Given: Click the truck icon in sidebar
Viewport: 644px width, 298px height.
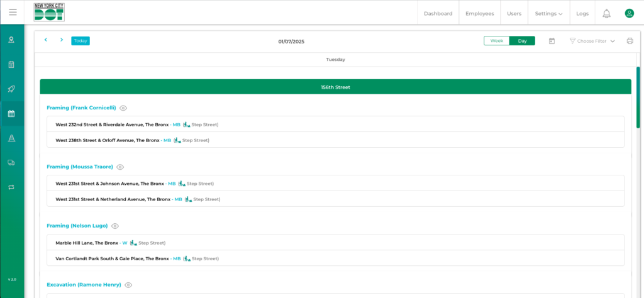Looking at the screenshot, I should (x=11, y=162).
